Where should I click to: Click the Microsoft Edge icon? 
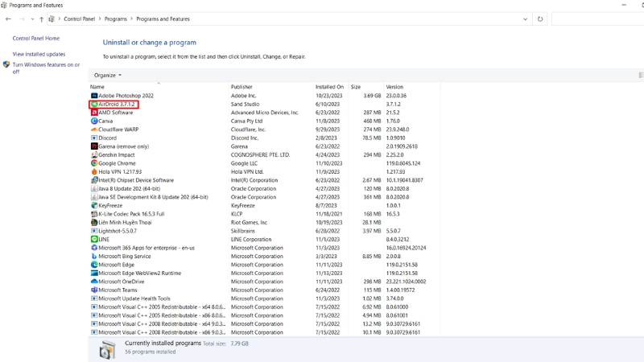pos(94,265)
